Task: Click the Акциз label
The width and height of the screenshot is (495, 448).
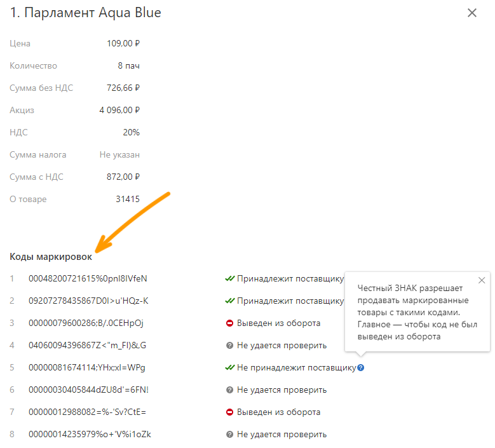Action: pyautogui.click(x=22, y=110)
